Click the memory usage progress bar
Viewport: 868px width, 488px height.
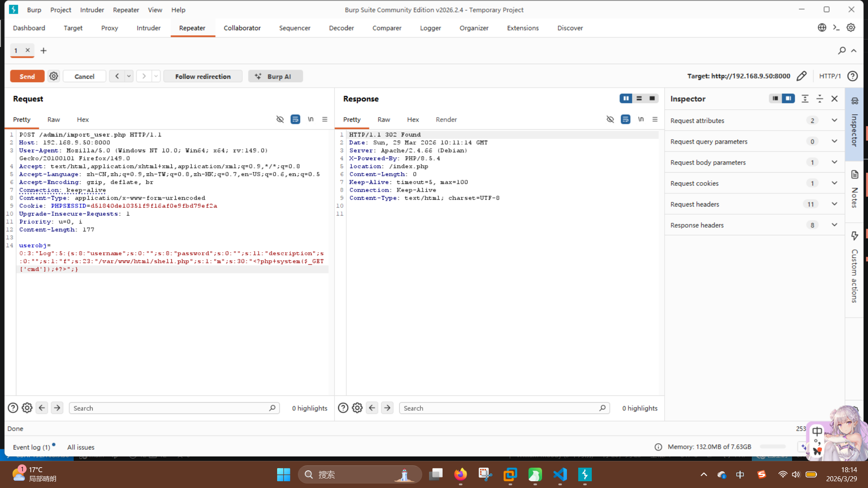(773, 447)
